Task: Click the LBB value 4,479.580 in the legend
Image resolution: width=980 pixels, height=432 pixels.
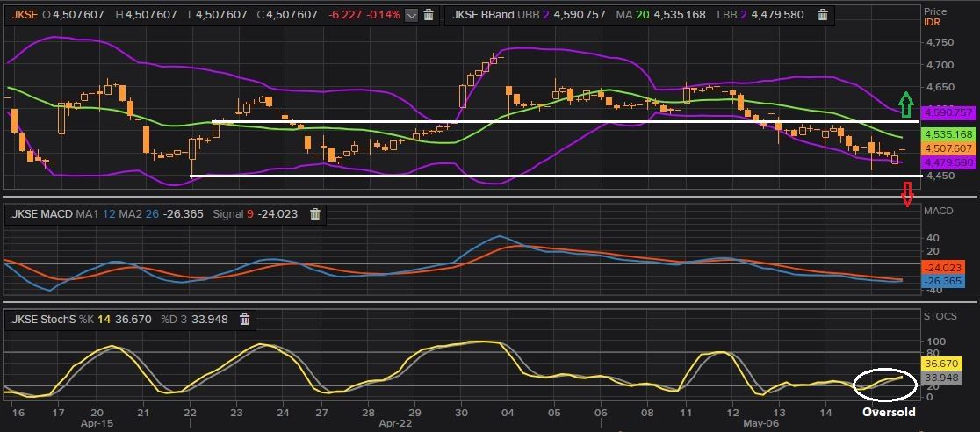Action: (x=775, y=15)
